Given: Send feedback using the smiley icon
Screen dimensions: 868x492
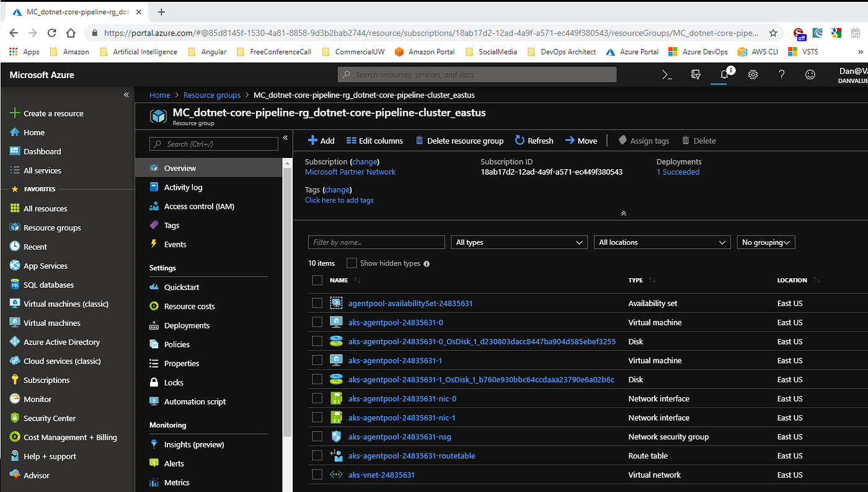Looking at the screenshot, I should click(810, 74).
